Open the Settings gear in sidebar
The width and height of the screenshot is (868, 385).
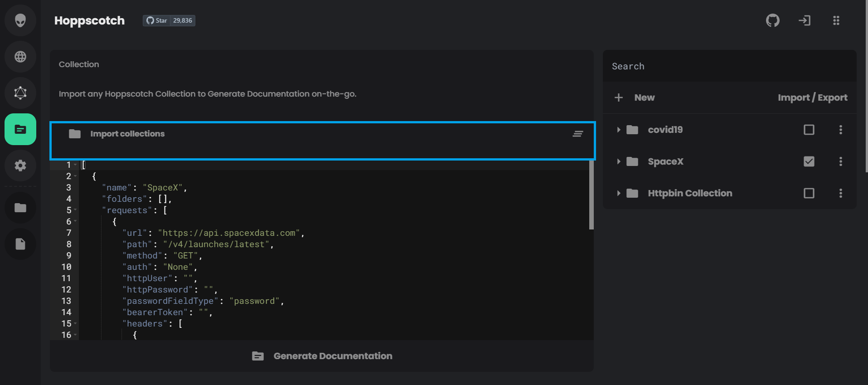[20, 166]
